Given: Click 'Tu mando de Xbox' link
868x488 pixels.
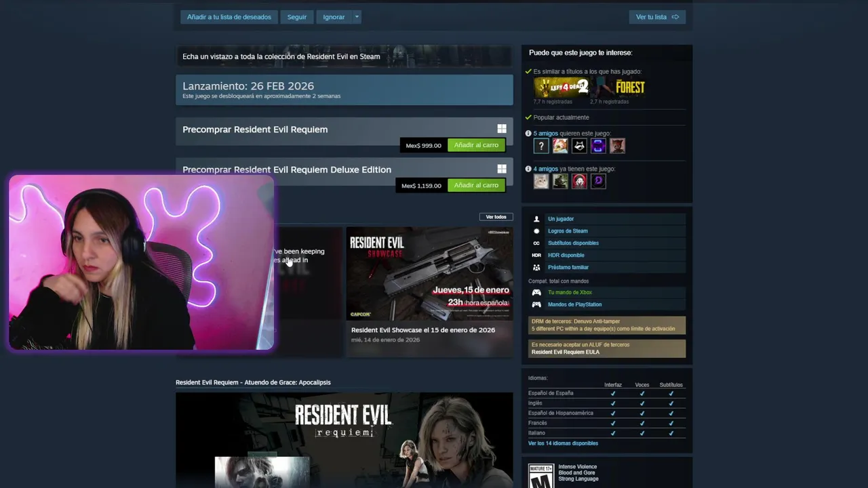Looking at the screenshot, I should click(570, 293).
